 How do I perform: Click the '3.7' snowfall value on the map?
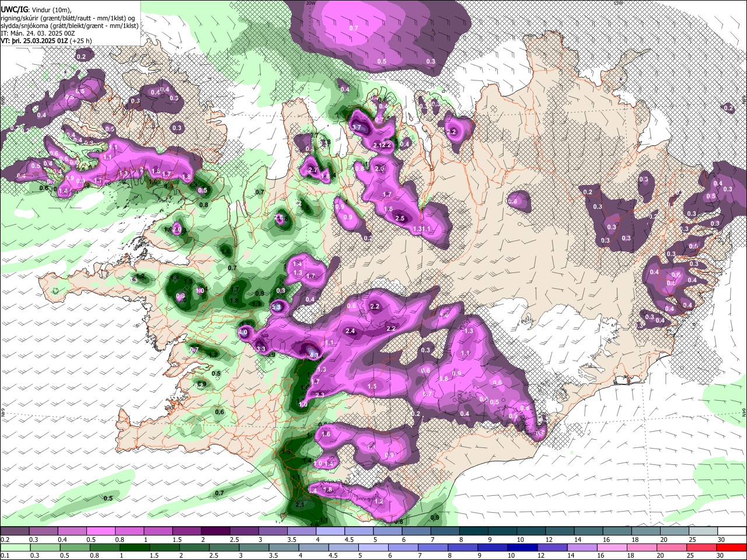click(358, 127)
